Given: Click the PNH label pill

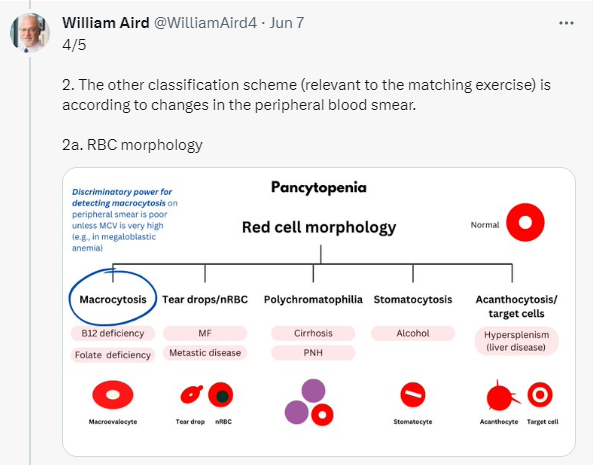Looking at the screenshot, I should (313, 353).
